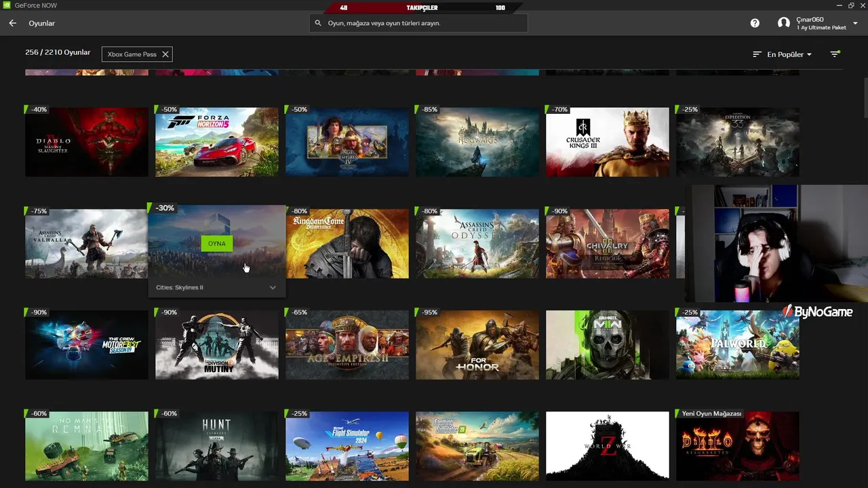Minimize the GeForce NOW window
The width and height of the screenshot is (868, 488).
tap(838, 5)
